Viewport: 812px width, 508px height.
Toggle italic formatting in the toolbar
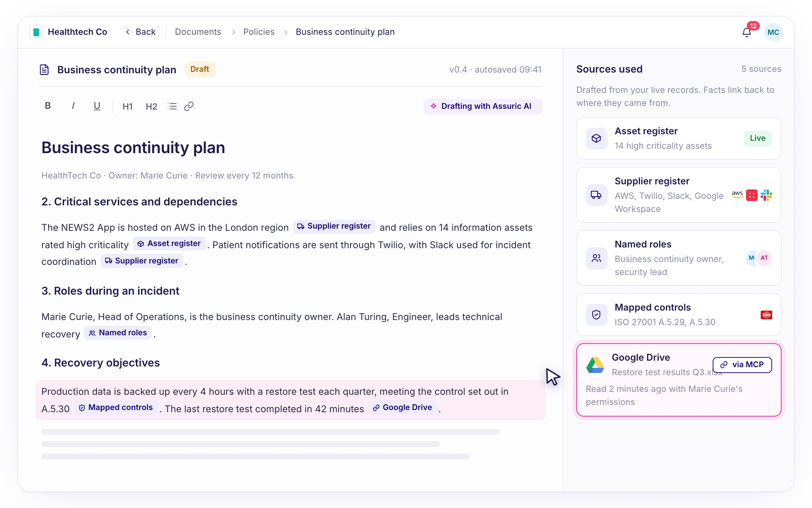73,106
